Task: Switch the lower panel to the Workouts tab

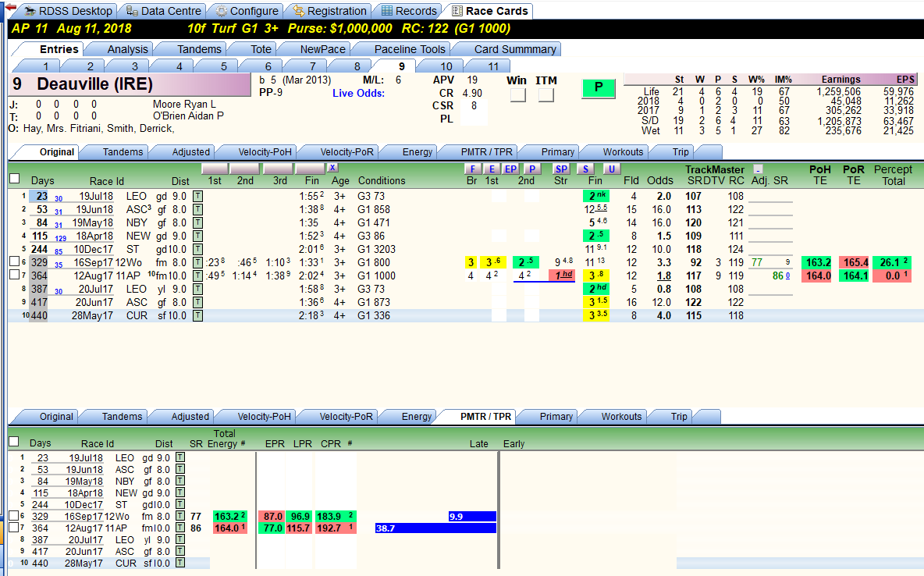Action: [x=621, y=417]
